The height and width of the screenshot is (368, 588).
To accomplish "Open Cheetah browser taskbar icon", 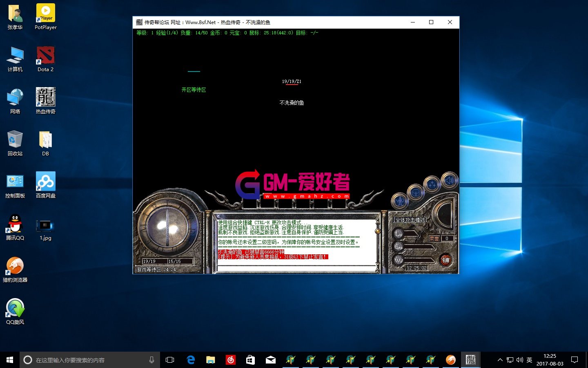I will pyautogui.click(x=450, y=360).
